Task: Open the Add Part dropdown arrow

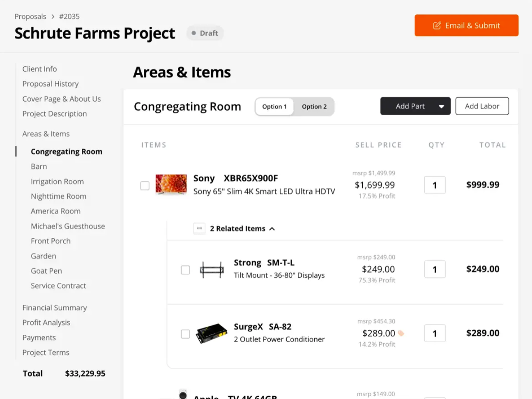Action: click(x=441, y=106)
